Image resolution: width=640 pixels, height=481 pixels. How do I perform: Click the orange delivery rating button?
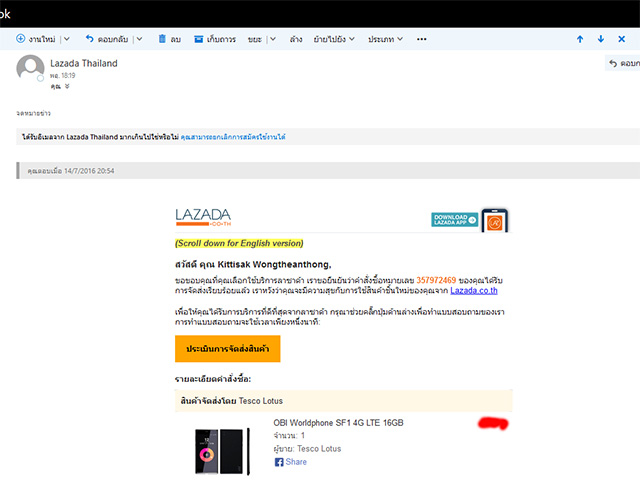(x=228, y=349)
